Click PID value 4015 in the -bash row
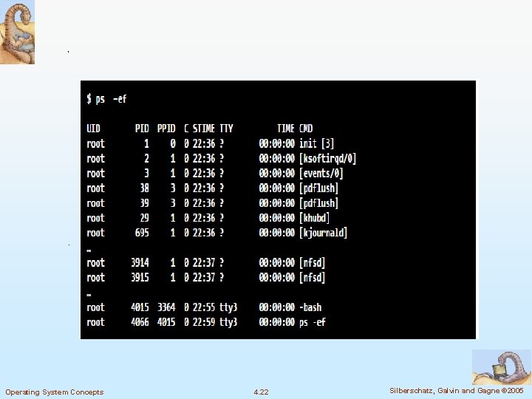 [140, 307]
